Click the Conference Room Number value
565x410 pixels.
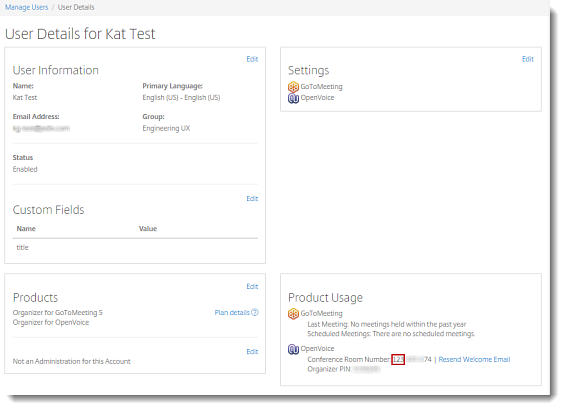pyautogui.click(x=412, y=359)
